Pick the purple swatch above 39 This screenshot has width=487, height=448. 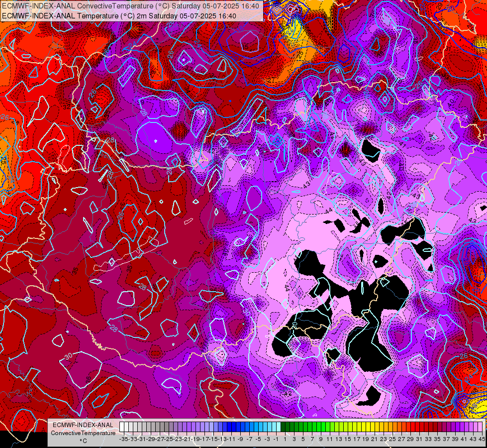pos(454,427)
